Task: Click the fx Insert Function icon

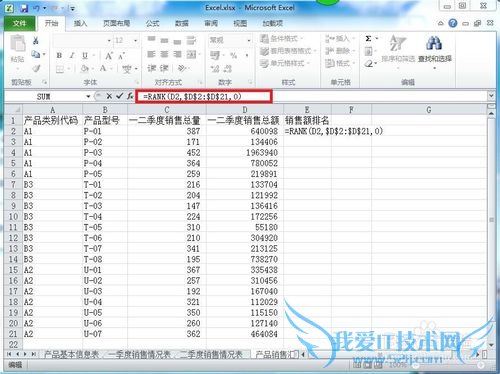Action: (130, 96)
